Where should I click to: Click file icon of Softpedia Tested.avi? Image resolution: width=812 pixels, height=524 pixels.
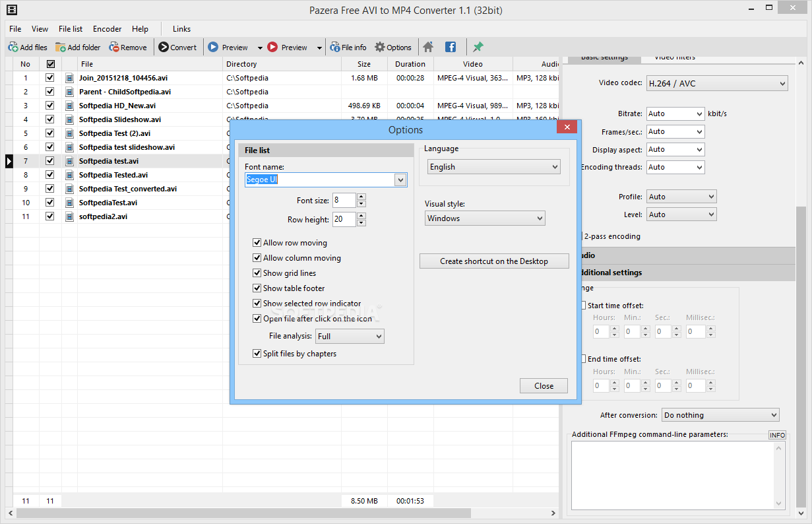(x=69, y=175)
